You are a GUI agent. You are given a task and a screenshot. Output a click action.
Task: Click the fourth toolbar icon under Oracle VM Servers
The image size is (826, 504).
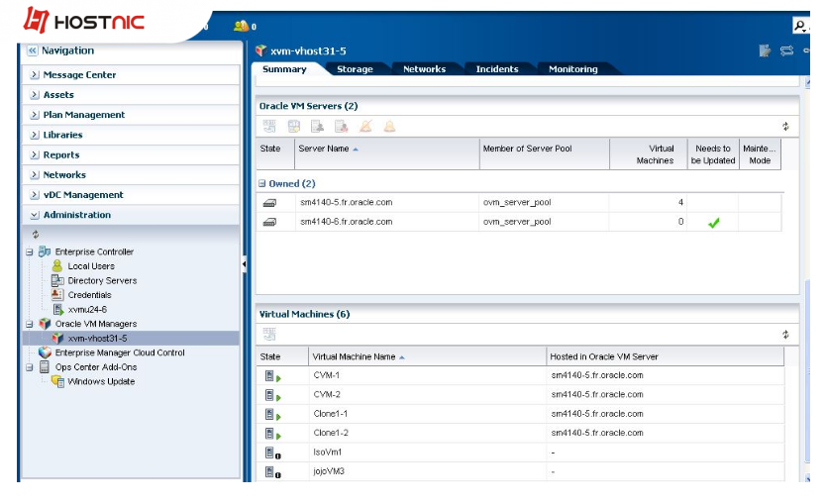point(342,127)
